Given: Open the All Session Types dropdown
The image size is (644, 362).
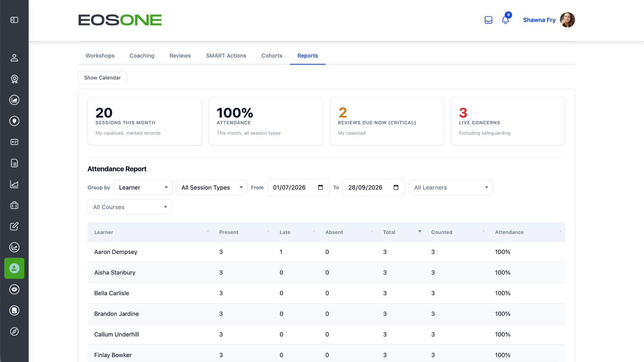Looking at the screenshot, I should tap(212, 187).
